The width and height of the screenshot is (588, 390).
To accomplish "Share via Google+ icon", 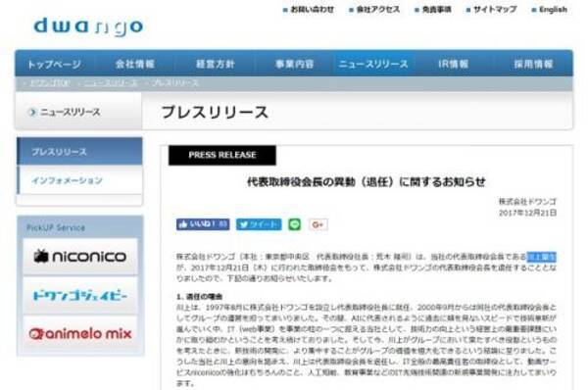I will coord(318,224).
